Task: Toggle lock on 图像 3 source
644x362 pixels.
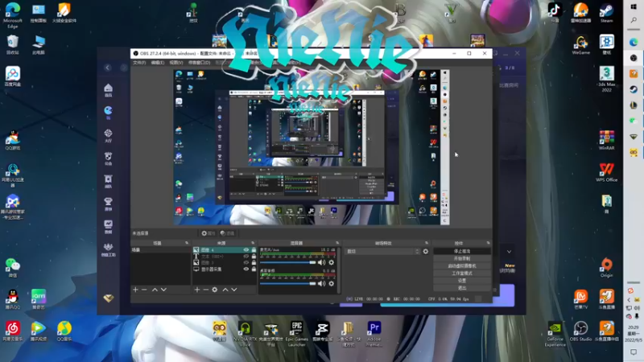Action: [254, 263]
